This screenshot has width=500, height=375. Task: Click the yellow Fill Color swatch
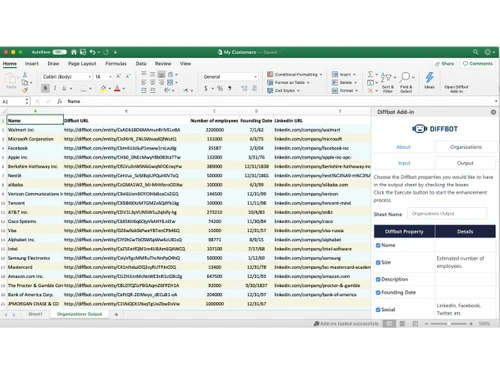(x=103, y=89)
